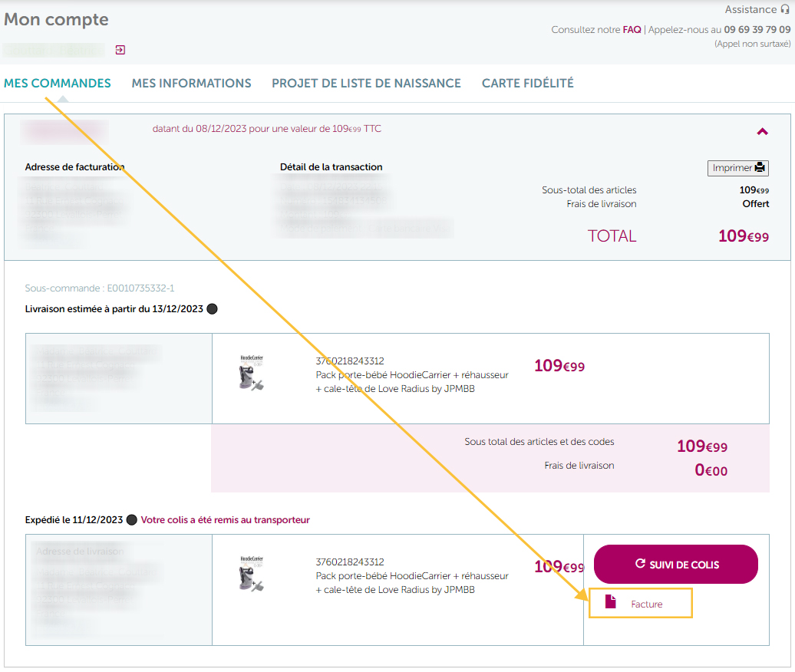Click the info dot beside Expédié le 11/12/2023
Image resolution: width=795 pixels, height=672 pixels.
131,519
